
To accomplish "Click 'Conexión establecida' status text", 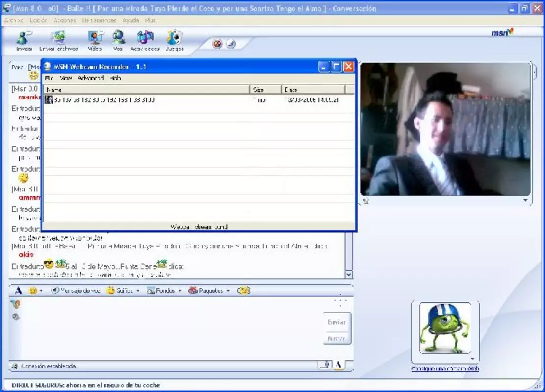I will [x=49, y=366].
